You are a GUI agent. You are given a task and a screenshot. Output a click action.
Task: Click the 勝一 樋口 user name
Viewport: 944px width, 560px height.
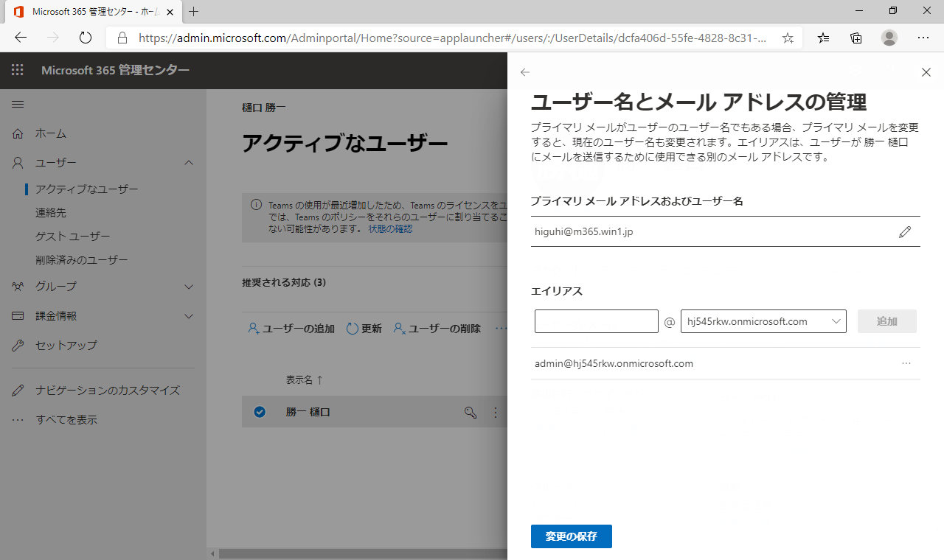pos(308,412)
